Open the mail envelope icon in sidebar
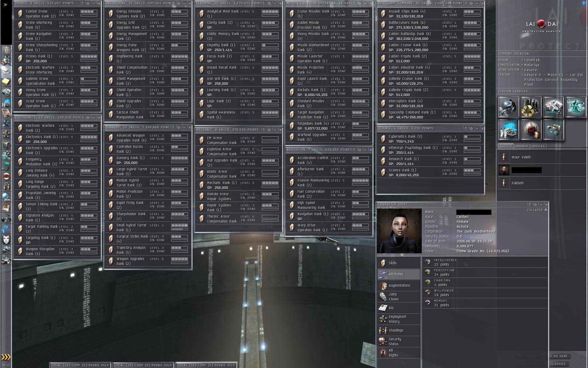588x368 pixels. point(6,71)
